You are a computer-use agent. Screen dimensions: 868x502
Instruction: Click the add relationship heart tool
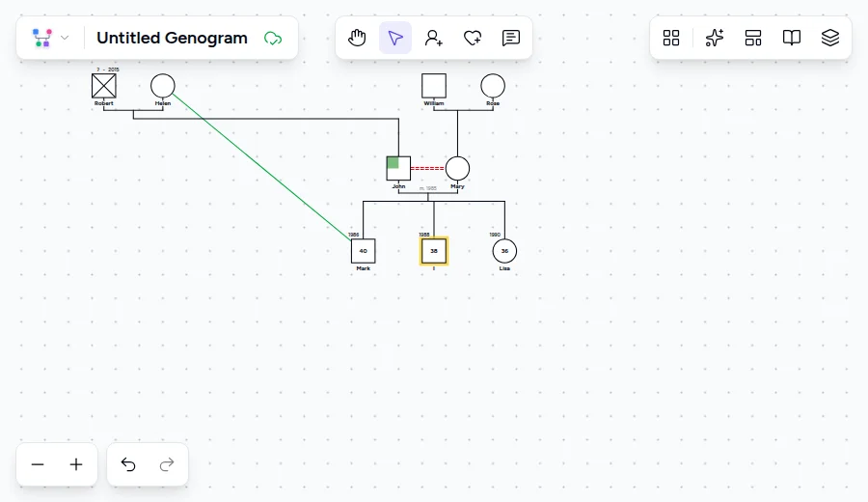point(473,38)
